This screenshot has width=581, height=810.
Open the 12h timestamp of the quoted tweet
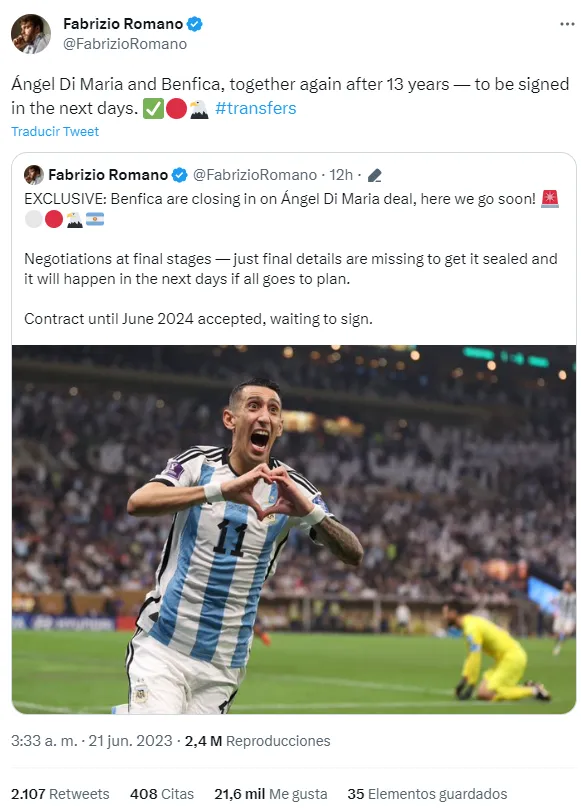pos(341,175)
